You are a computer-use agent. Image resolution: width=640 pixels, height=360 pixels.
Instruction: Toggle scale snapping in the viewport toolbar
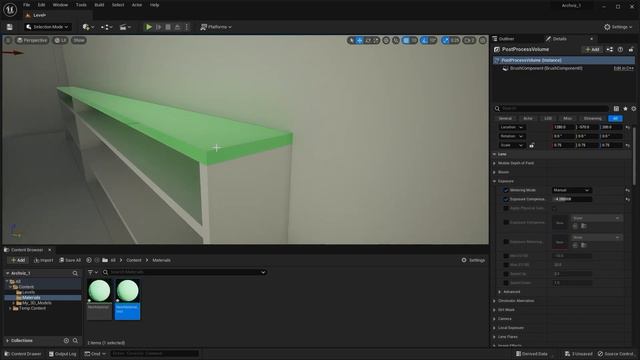(446, 40)
